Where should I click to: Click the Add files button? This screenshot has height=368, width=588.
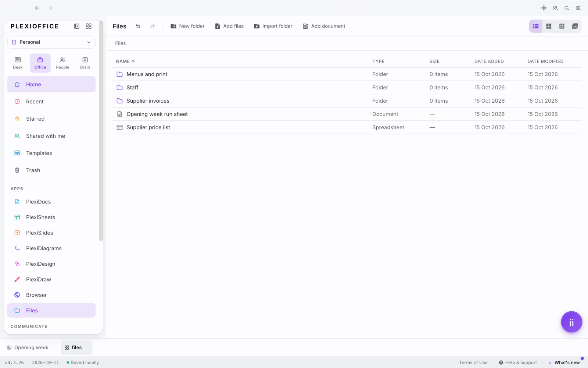coord(229,26)
